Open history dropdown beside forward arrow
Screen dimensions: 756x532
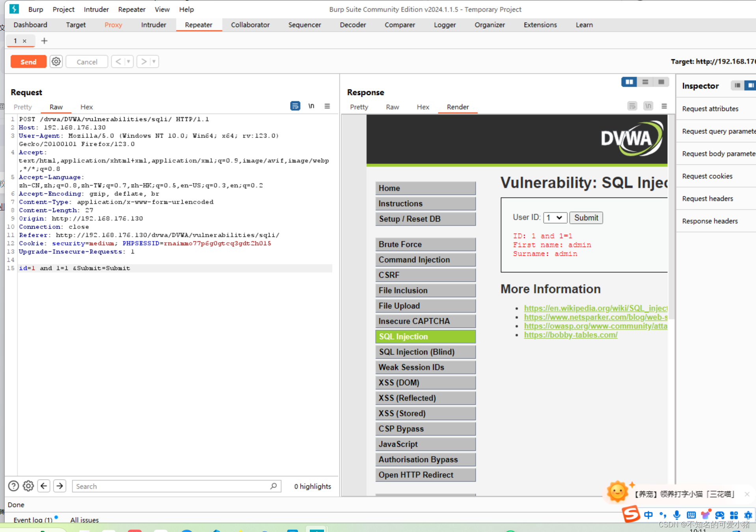[x=154, y=61]
